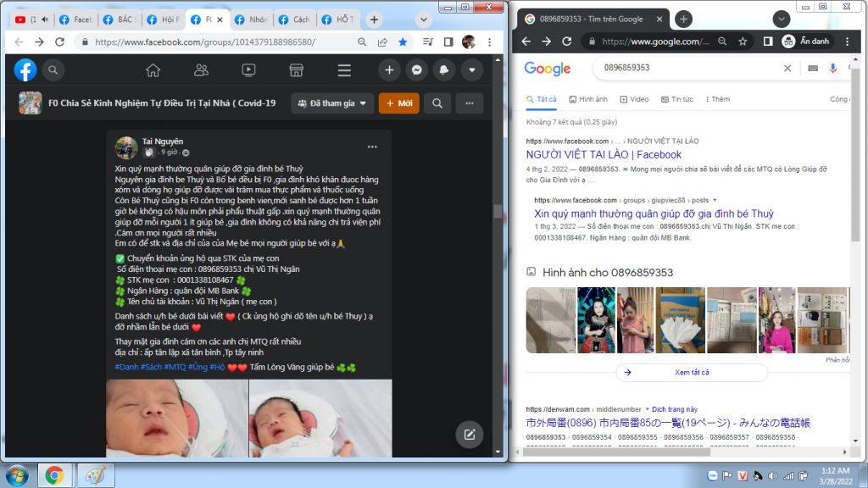Search within the Facebook group

click(x=437, y=103)
